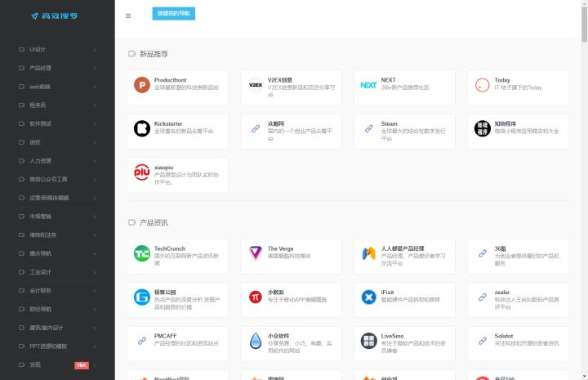This screenshot has width=588, height=380.
Task: Click the NEXT cyan logo icon
Action: pos(368,85)
